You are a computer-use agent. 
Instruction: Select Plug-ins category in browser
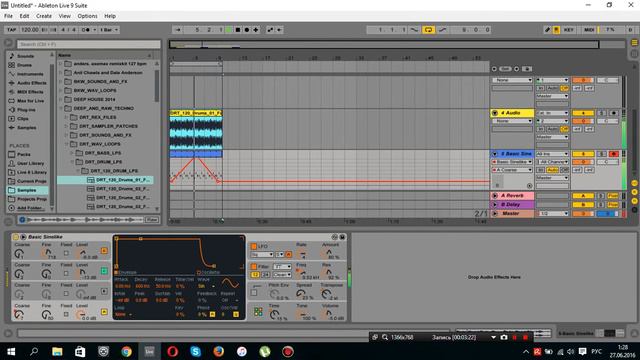coord(26,110)
